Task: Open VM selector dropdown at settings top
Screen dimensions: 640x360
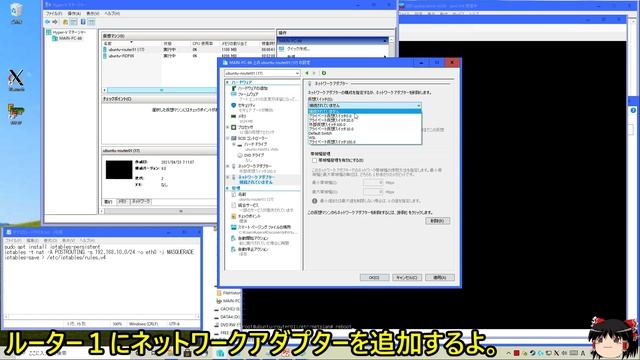Action: click(x=262, y=73)
